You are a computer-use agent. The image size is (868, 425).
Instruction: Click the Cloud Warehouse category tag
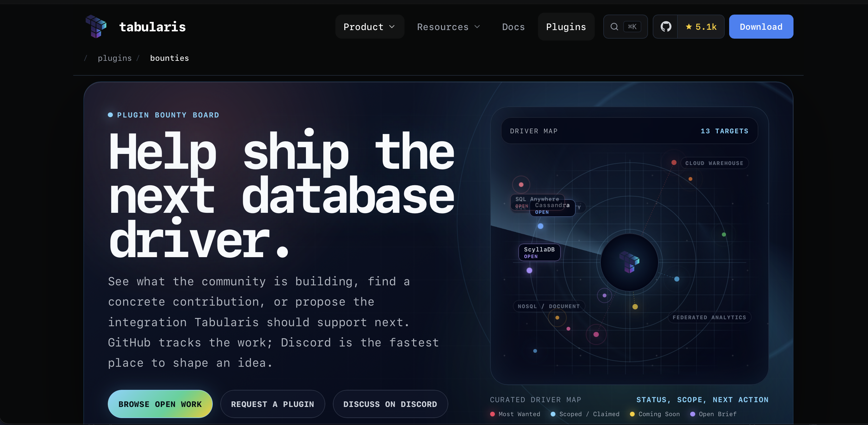point(714,163)
